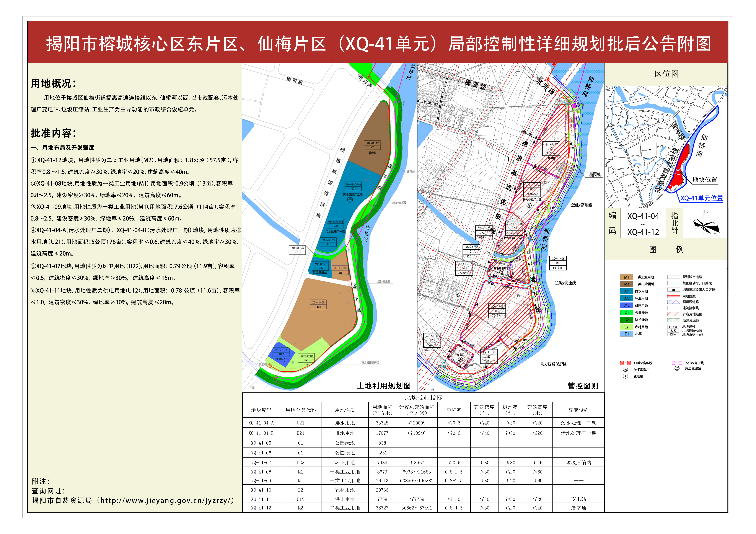
Task: Click the M1 一类工业用地 color swatch
Action: click(x=626, y=277)
